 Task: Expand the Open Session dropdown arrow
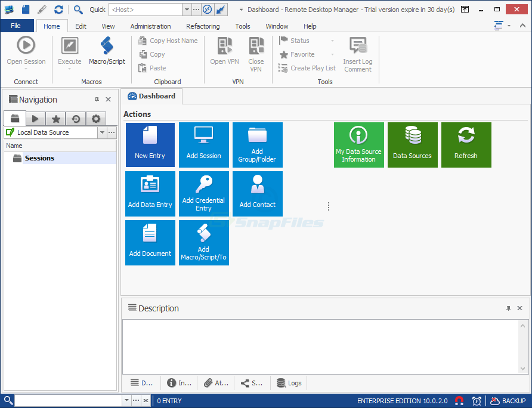click(x=26, y=67)
